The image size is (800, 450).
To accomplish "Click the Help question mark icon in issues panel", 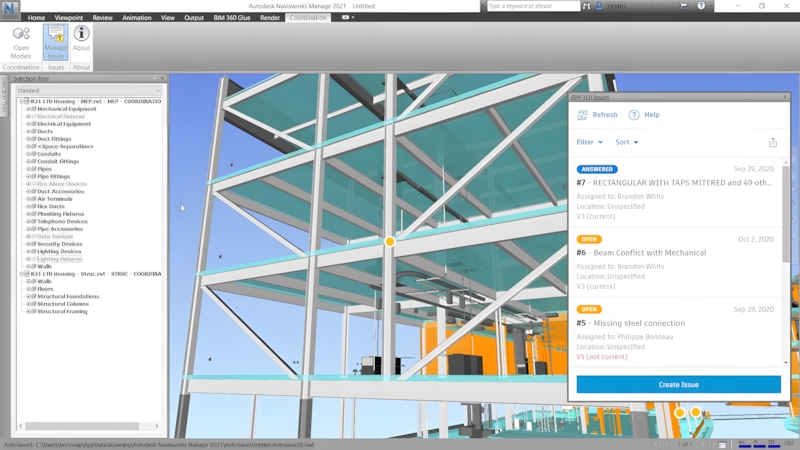I will 634,115.
